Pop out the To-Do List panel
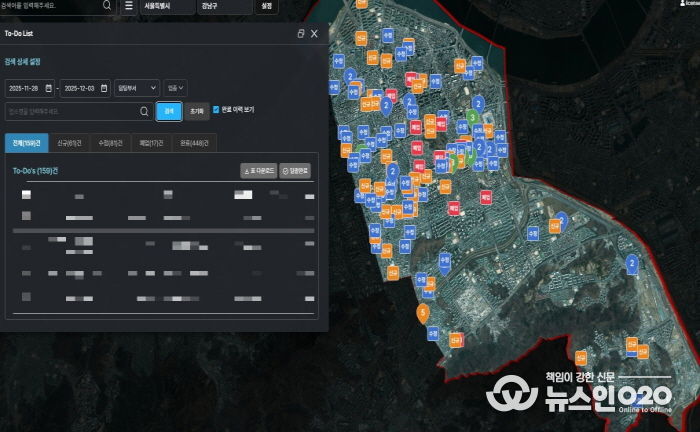The height and width of the screenshot is (432, 700). point(301,33)
